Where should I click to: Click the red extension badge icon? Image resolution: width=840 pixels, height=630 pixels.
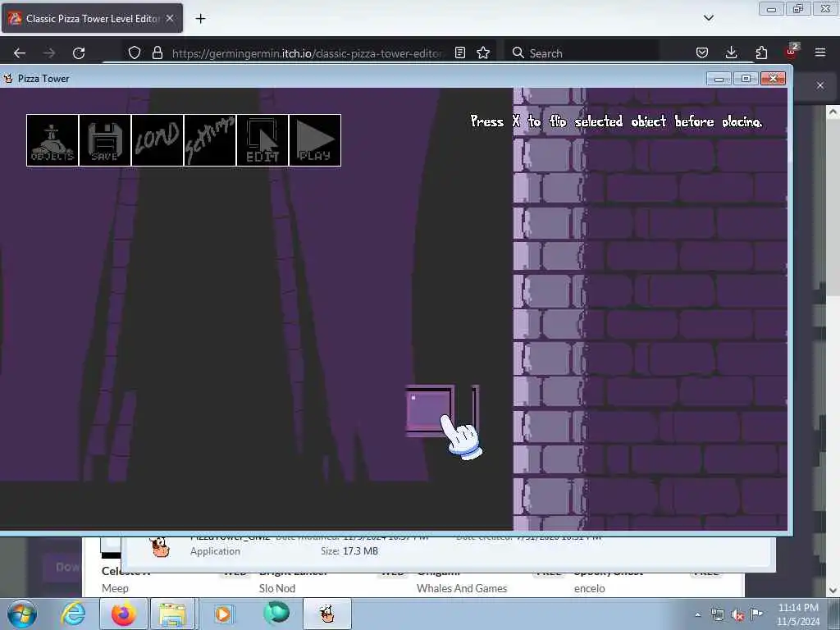coord(792,52)
